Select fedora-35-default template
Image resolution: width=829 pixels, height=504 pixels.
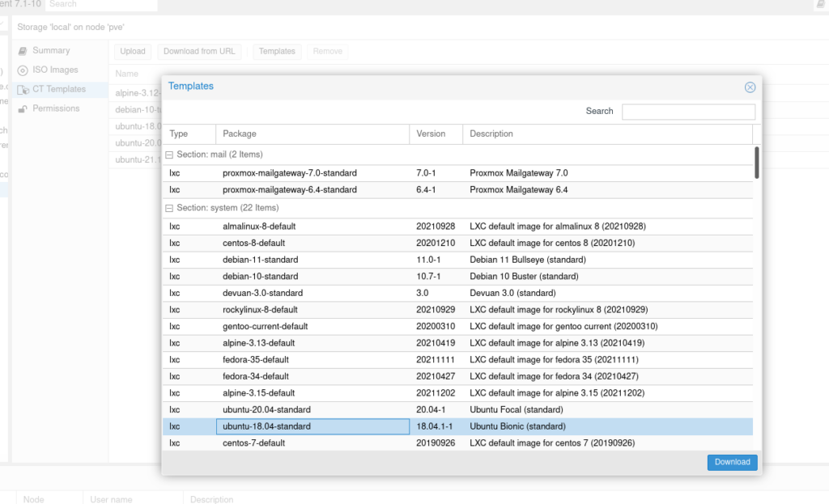458,360
